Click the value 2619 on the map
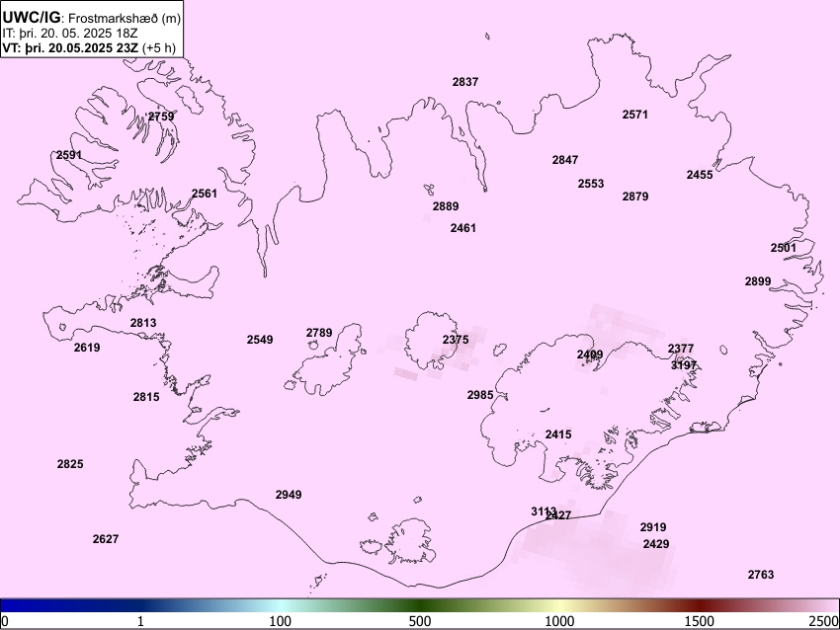840x630 pixels. coord(87,348)
